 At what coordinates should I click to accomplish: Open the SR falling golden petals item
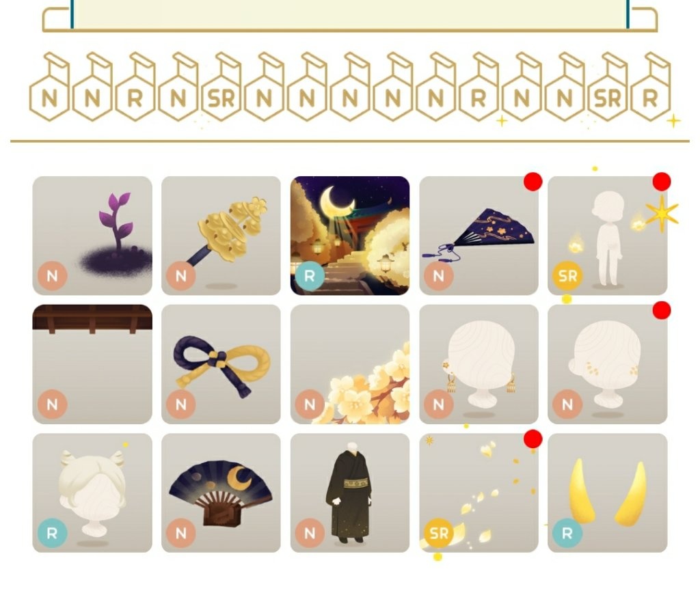click(479, 493)
